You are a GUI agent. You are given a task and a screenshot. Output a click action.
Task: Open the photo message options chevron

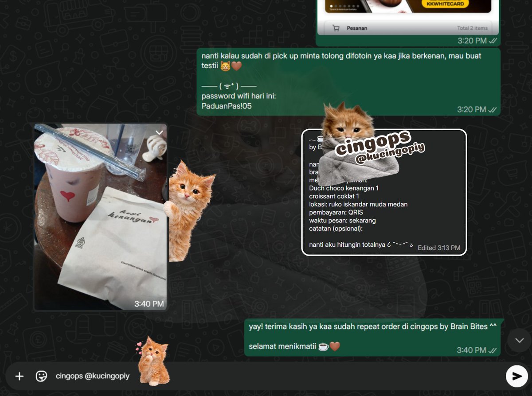(160, 132)
